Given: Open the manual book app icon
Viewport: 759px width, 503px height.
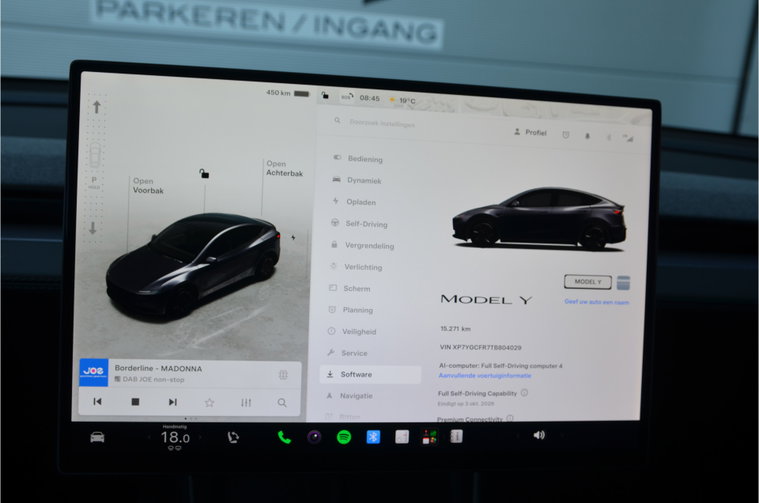Looking at the screenshot, I should tap(456, 436).
